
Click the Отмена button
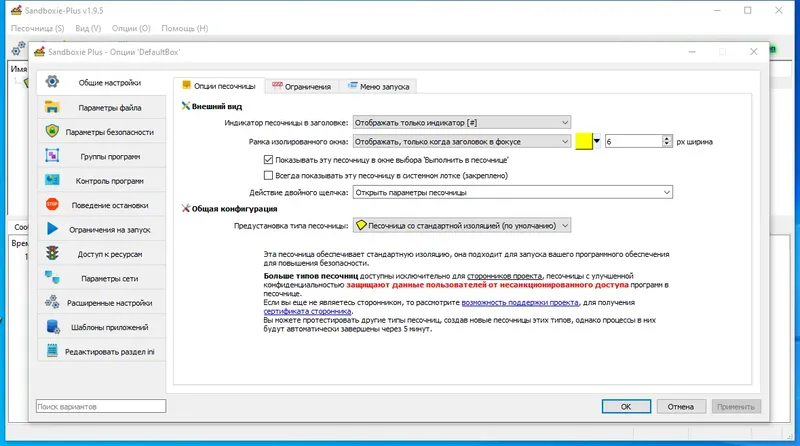tap(681, 406)
